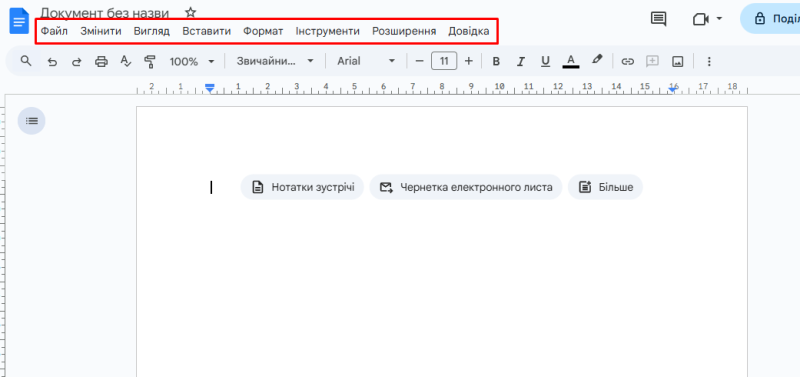The height and width of the screenshot is (377, 800).
Task: Open the Формат menu
Action: tap(263, 31)
